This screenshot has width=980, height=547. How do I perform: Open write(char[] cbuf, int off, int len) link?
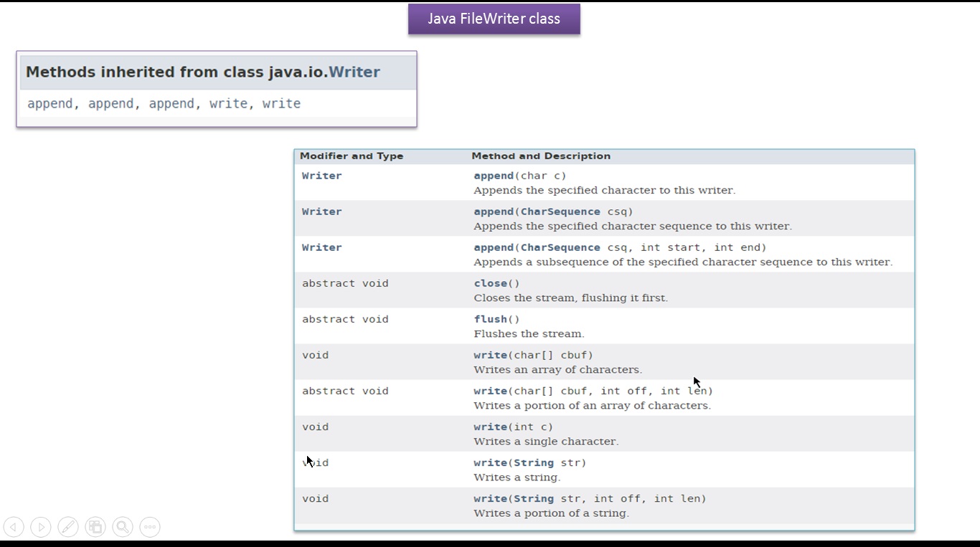[x=491, y=391]
